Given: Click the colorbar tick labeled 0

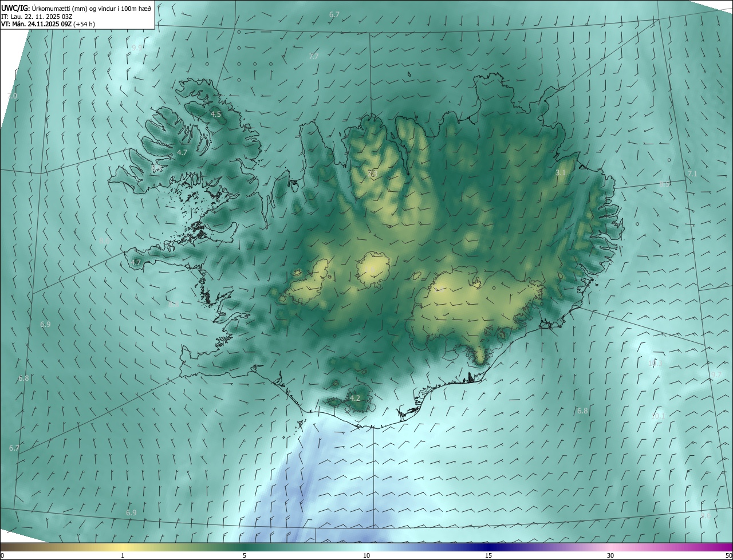Looking at the screenshot, I should 2,555.
